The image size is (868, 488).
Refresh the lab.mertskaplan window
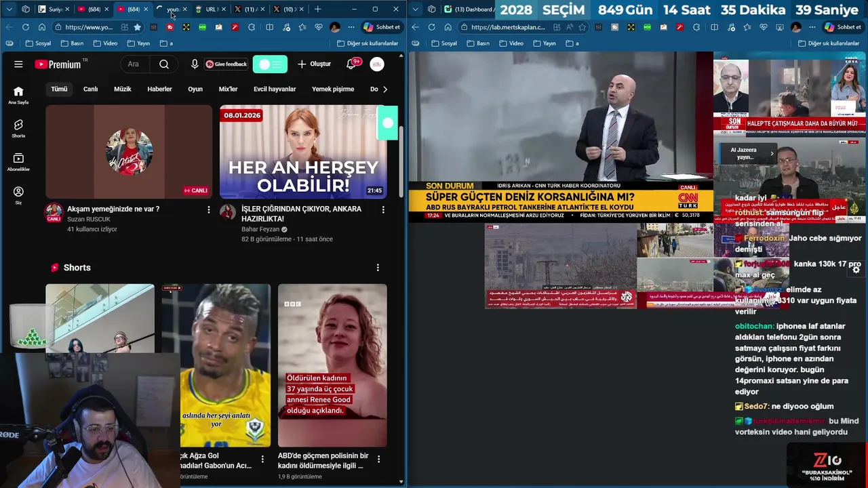(x=431, y=27)
